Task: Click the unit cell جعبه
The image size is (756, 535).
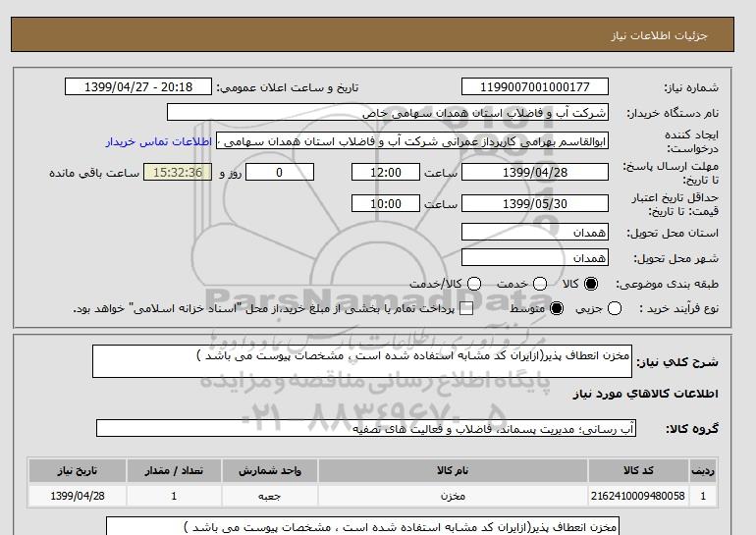Action: coord(270,496)
